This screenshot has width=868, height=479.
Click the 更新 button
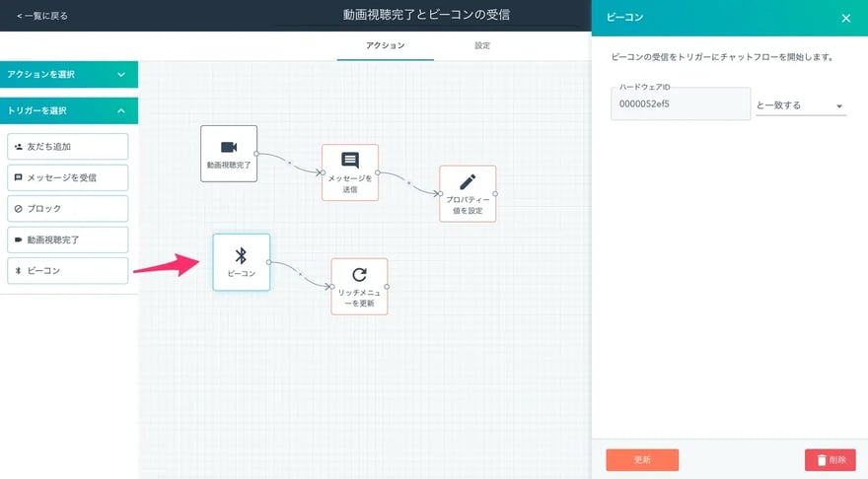[x=642, y=459]
